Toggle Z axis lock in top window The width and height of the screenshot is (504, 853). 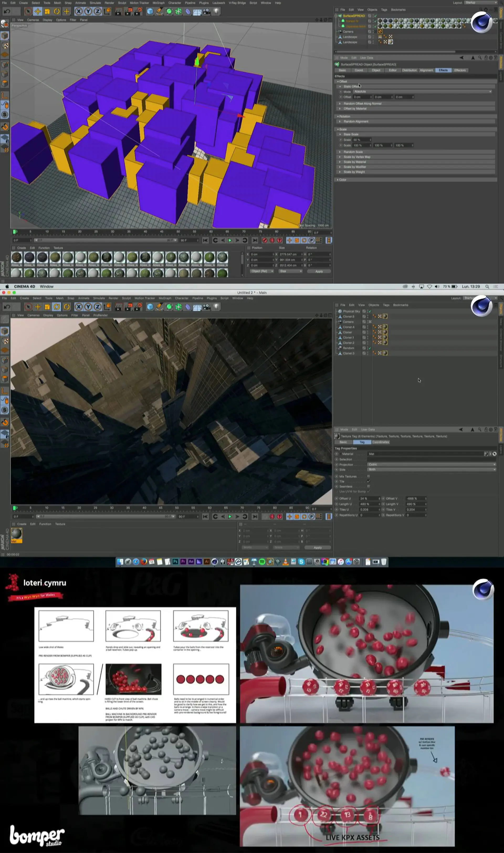[97, 12]
